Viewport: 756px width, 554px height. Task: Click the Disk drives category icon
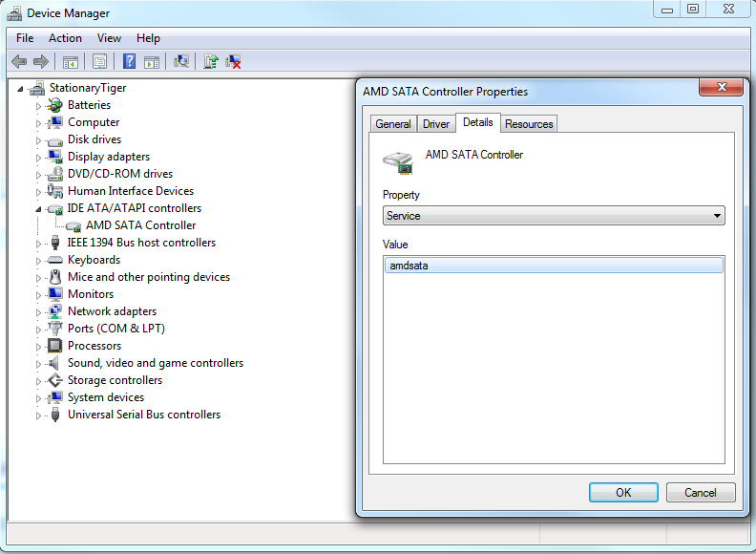click(55, 141)
